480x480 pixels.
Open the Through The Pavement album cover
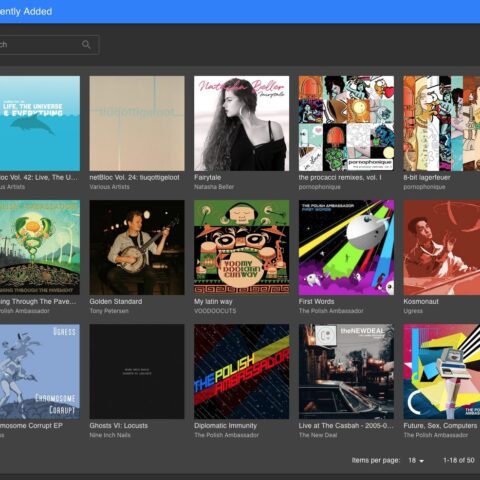pyautogui.click(x=40, y=247)
